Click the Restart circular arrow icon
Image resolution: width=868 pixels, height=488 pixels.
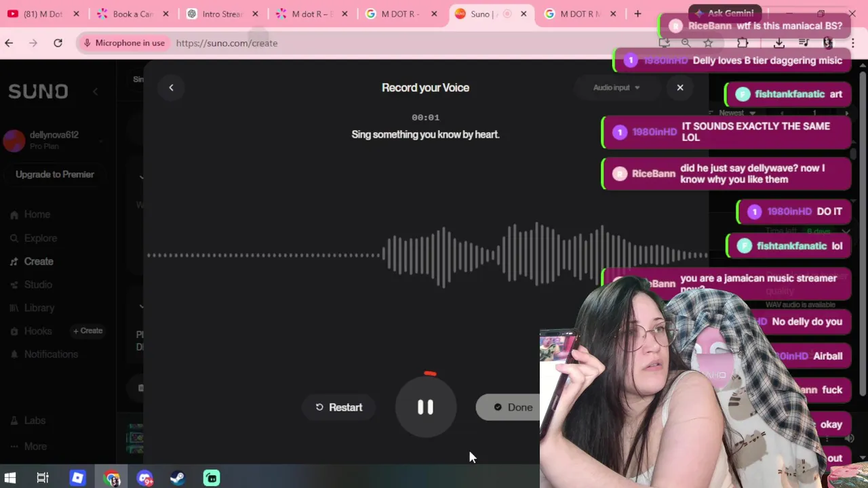tap(319, 407)
